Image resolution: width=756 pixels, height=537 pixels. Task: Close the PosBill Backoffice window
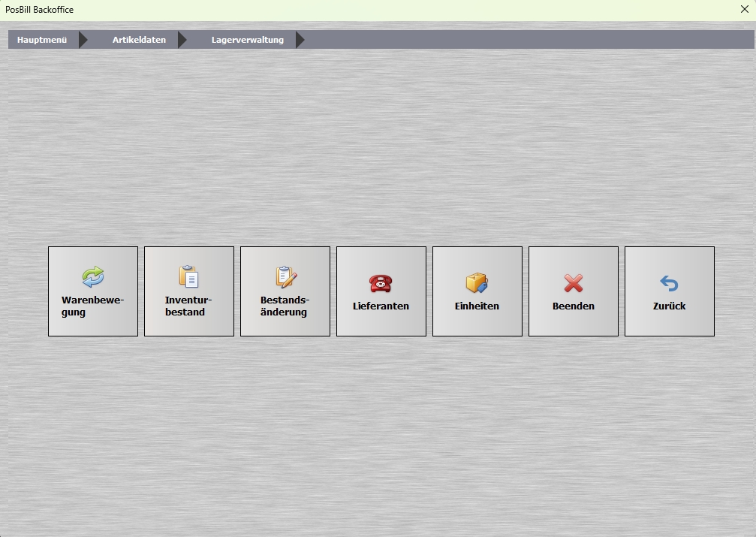744,10
